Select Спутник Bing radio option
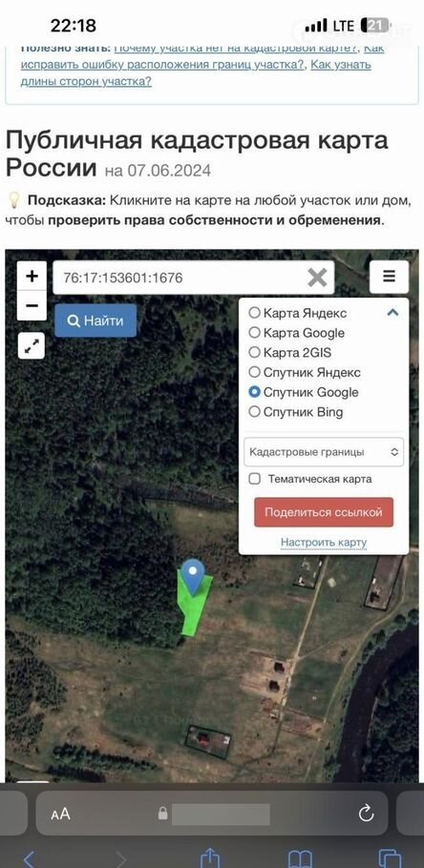The width and height of the screenshot is (424, 868). tap(295, 412)
